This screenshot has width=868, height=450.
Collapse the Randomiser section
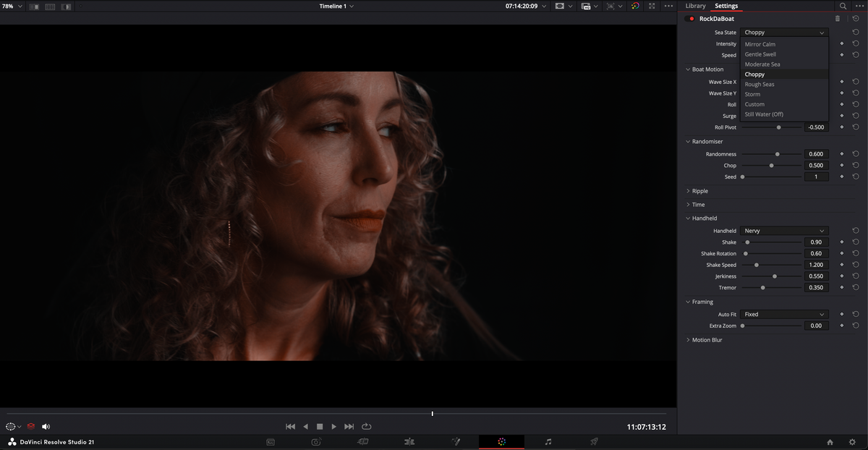point(688,142)
